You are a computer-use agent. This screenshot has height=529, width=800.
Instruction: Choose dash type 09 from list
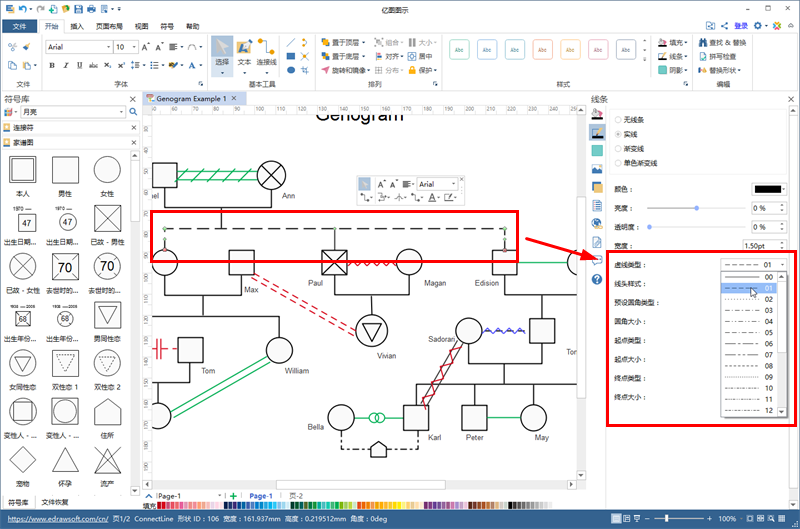coord(748,377)
